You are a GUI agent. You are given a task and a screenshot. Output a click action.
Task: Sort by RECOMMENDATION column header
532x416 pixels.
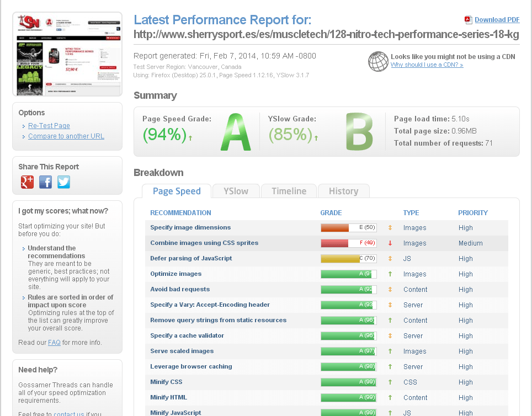pos(180,213)
